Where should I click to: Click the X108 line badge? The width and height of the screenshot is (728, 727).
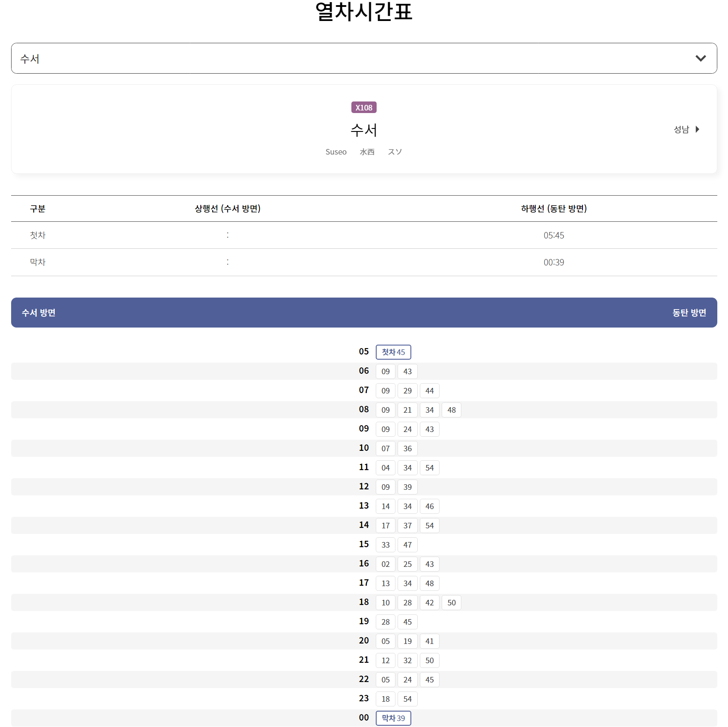pyautogui.click(x=363, y=107)
